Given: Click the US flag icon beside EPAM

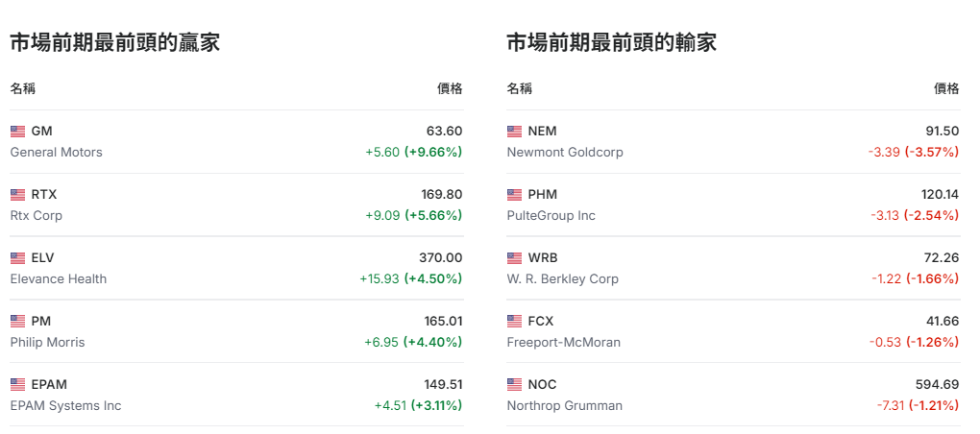Looking at the screenshot, I should [x=17, y=385].
